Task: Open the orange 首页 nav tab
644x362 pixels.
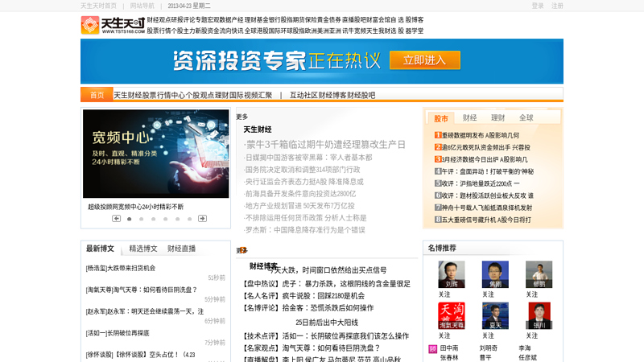Action: tap(97, 95)
